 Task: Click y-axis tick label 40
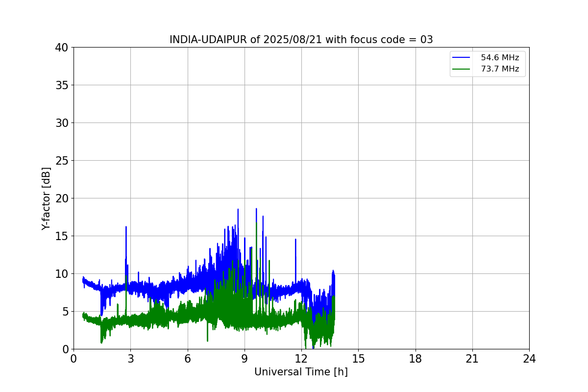[62, 48]
